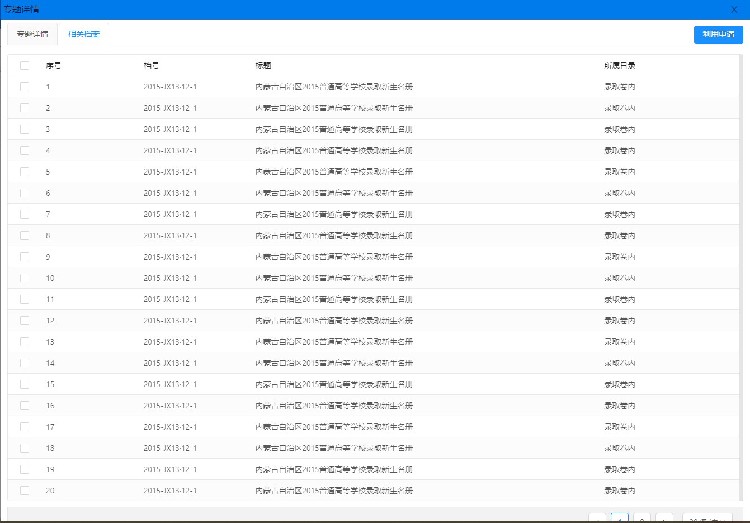Click the previous page arrow in the pagination
This screenshot has width=750, height=523.
(x=597, y=518)
